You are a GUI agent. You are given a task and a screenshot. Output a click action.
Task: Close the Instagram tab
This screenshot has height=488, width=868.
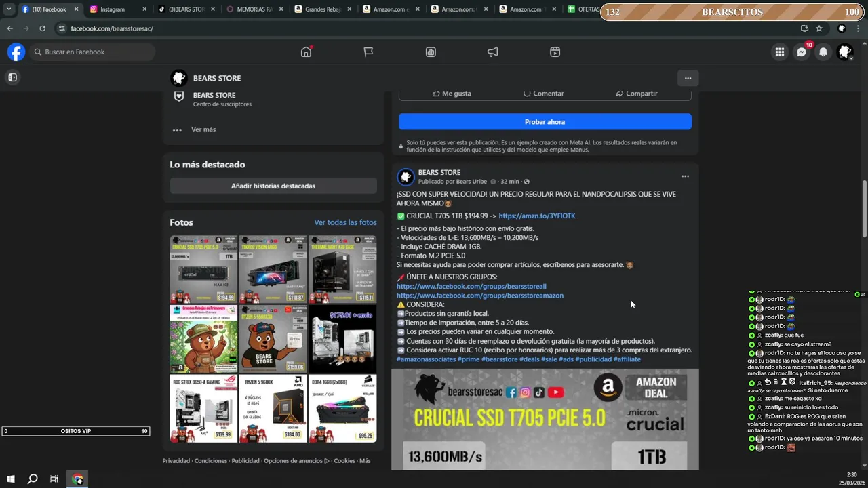point(144,9)
